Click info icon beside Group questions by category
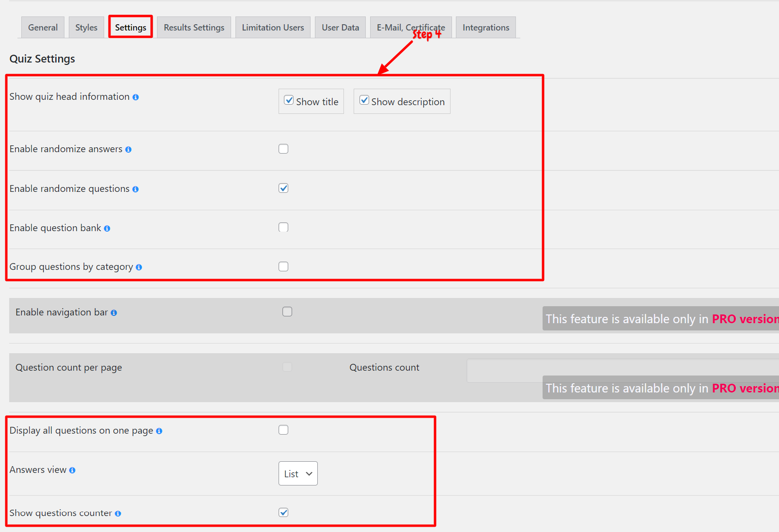 coord(139,267)
